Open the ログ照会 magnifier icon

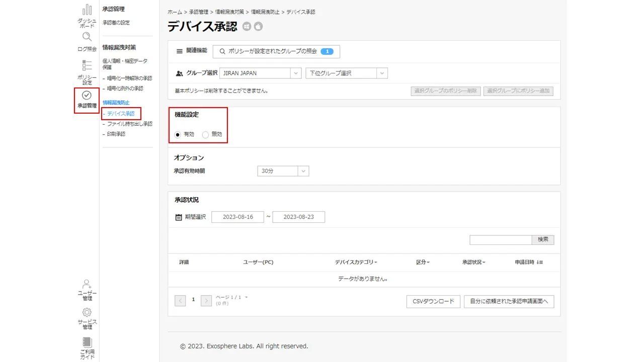[x=87, y=37]
